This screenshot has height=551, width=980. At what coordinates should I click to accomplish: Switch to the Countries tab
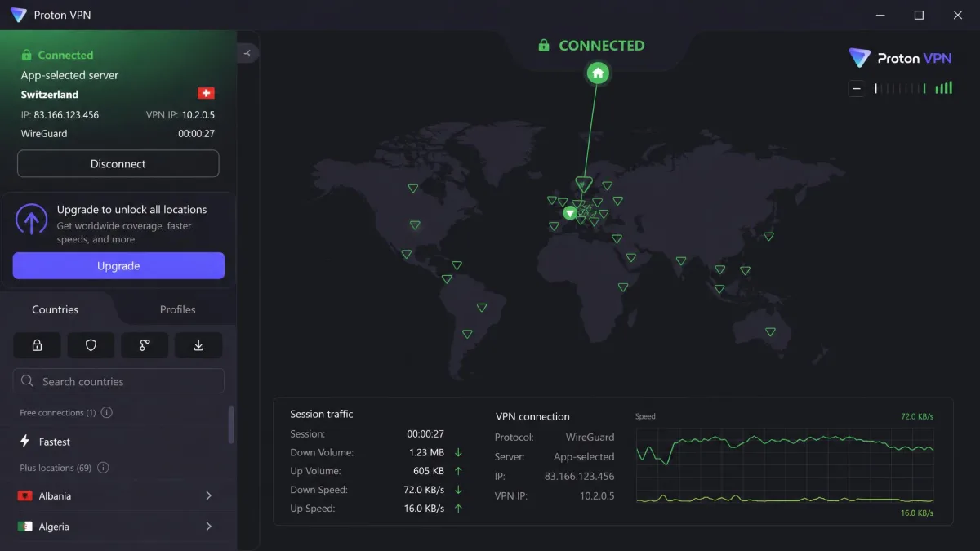pyautogui.click(x=56, y=309)
